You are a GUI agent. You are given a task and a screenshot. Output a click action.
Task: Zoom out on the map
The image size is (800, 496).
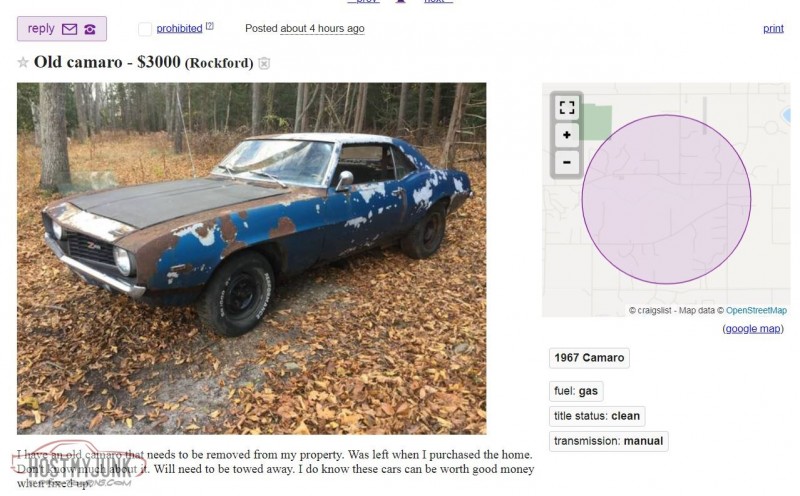click(x=567, y=163)
